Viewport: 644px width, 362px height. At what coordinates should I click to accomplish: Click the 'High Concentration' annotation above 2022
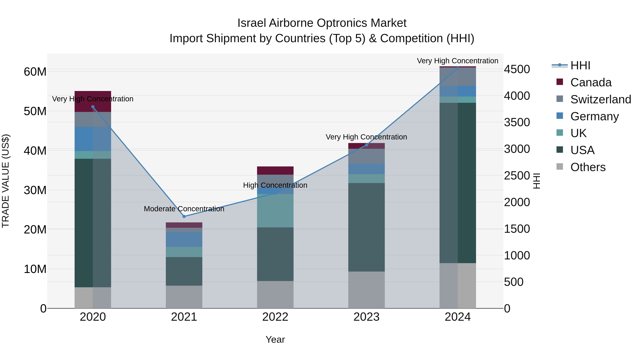(x=275, y=185)
